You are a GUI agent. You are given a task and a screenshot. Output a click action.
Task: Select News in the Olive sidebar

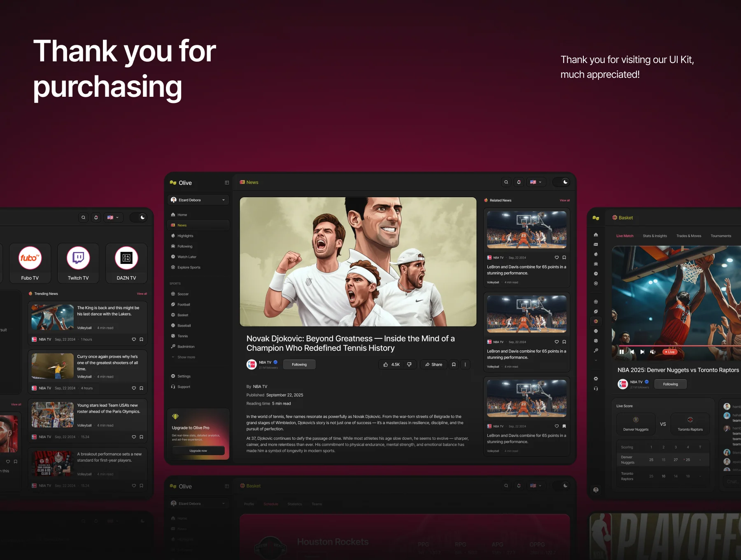(198, 225)
